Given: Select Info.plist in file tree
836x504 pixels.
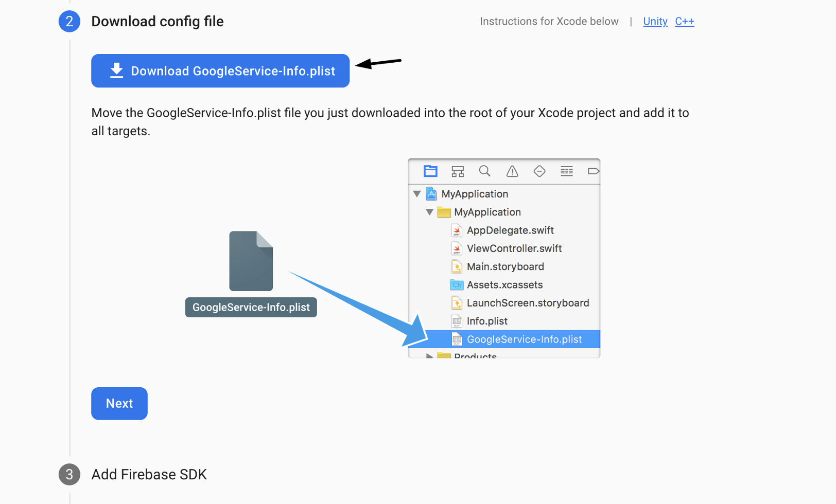Looking at the screenshot, I should point(504,321).
